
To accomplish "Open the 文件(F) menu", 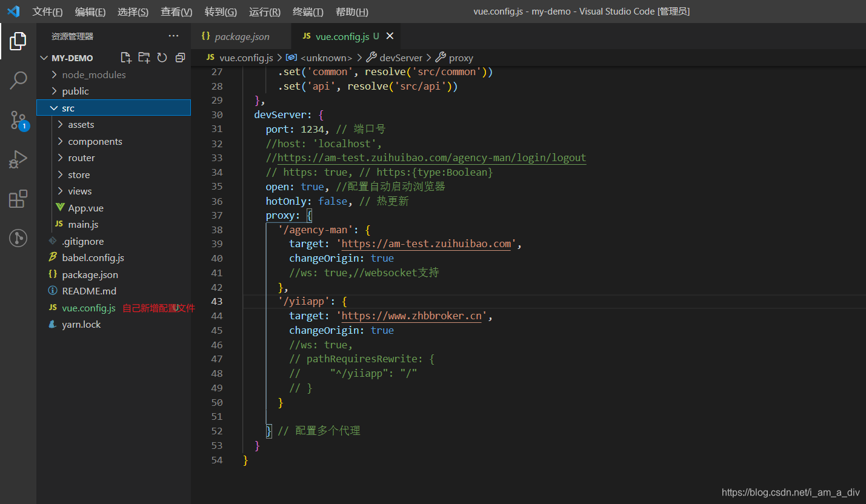I will (x=48, y=12).
